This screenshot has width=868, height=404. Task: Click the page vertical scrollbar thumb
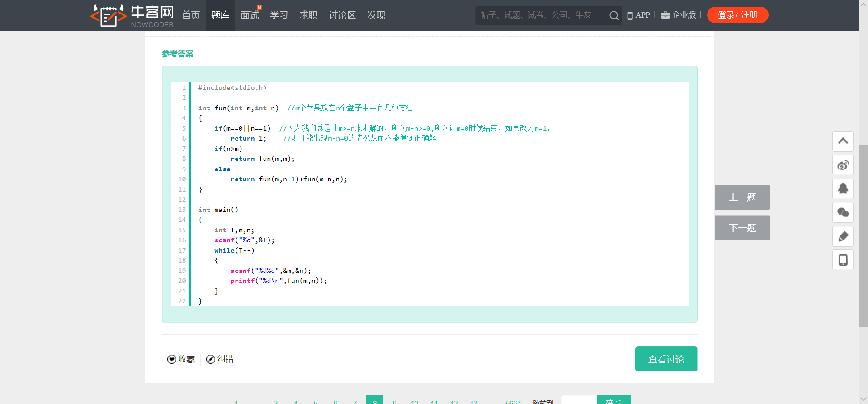pyautogui.click(x=863, y=235)
